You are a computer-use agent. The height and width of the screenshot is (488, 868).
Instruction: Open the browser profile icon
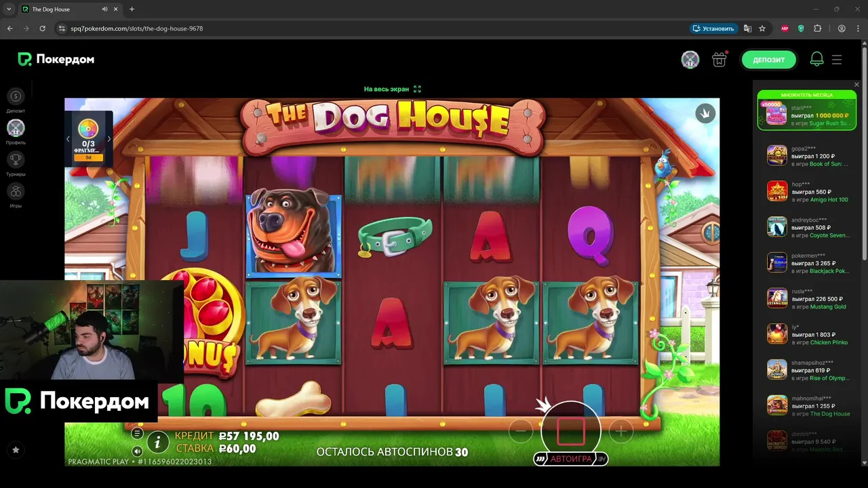tap(842, 28)
